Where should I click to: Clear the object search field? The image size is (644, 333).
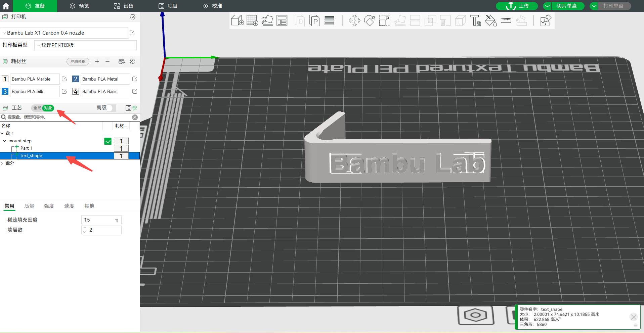135,117
